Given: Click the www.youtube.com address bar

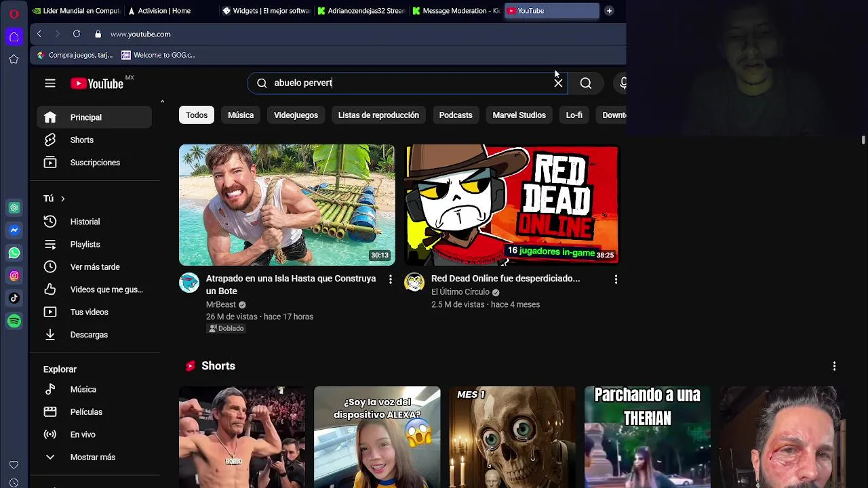Looking at the screenshot, I should point(140,34).
